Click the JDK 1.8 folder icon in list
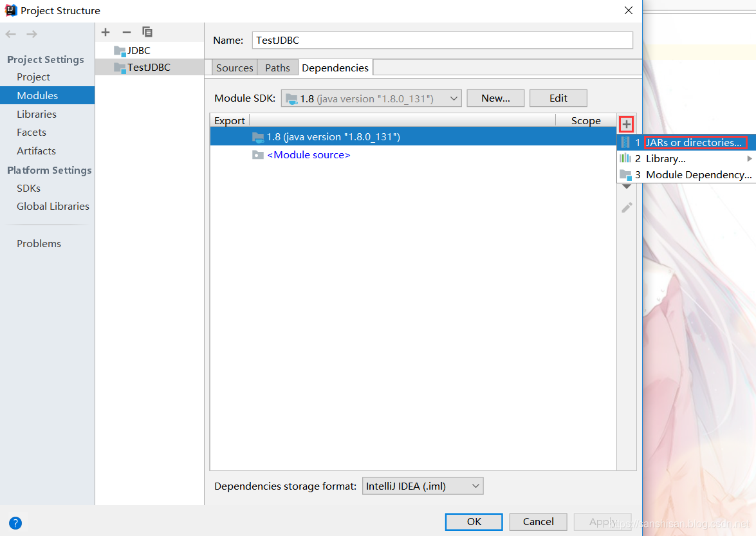The width and height of the screenshot is (756, 536). click(258, 137)
